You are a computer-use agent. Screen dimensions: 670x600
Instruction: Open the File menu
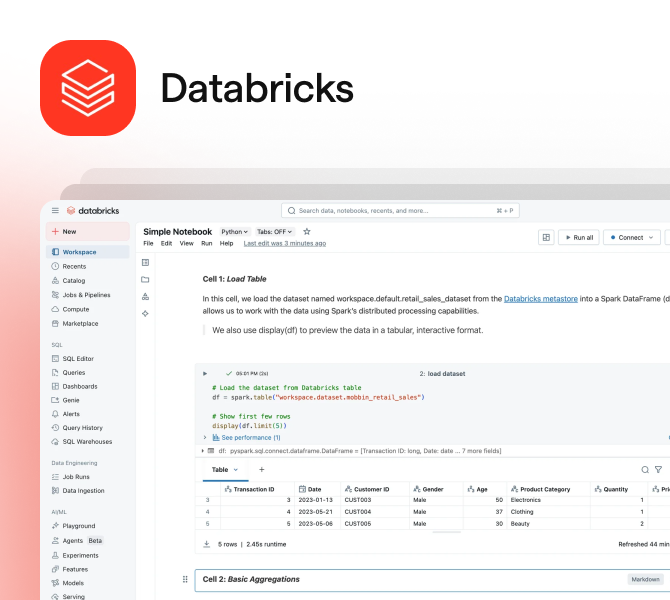(x=148, y=243)
